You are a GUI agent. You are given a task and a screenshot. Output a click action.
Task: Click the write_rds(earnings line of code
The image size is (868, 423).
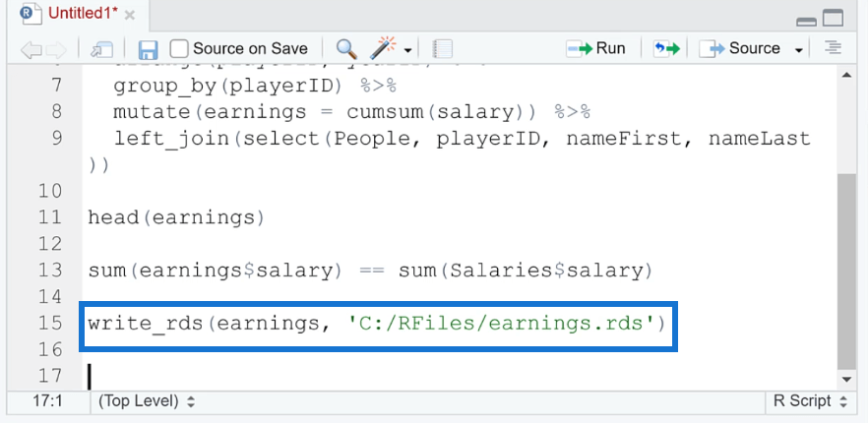pos(376,324)
